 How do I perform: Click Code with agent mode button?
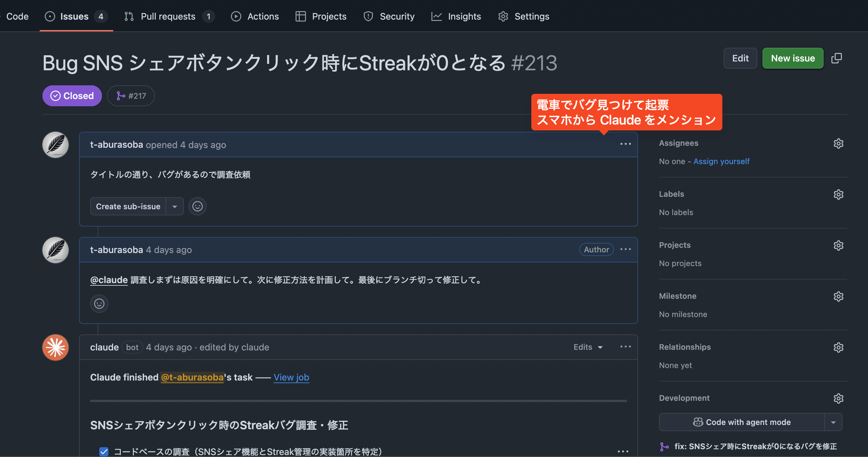tap(742, 422)
